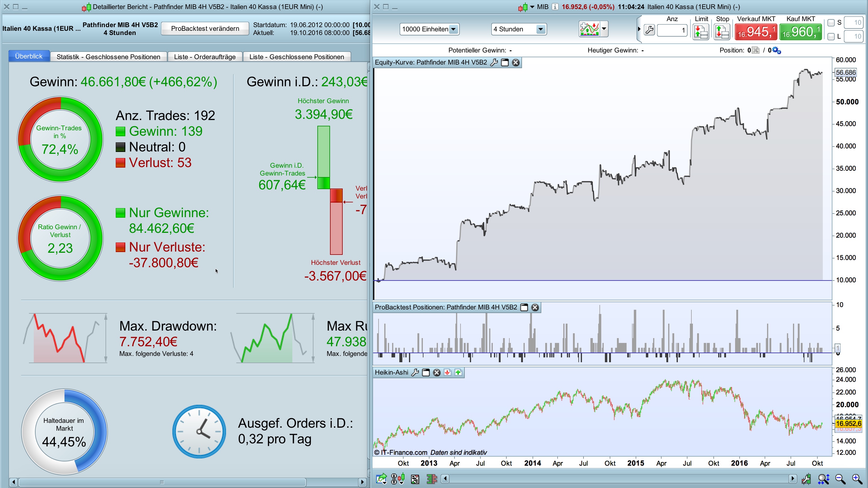868x488 pixels.
Task: Open the indicators and trading systems icon
Action: click(x=589, y=29)
